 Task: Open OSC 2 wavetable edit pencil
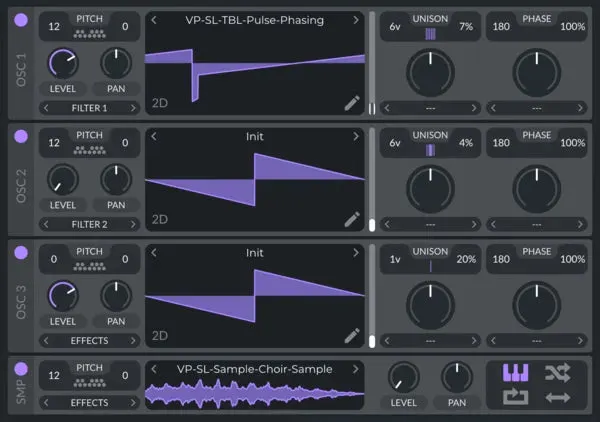(x=352, y=219)
